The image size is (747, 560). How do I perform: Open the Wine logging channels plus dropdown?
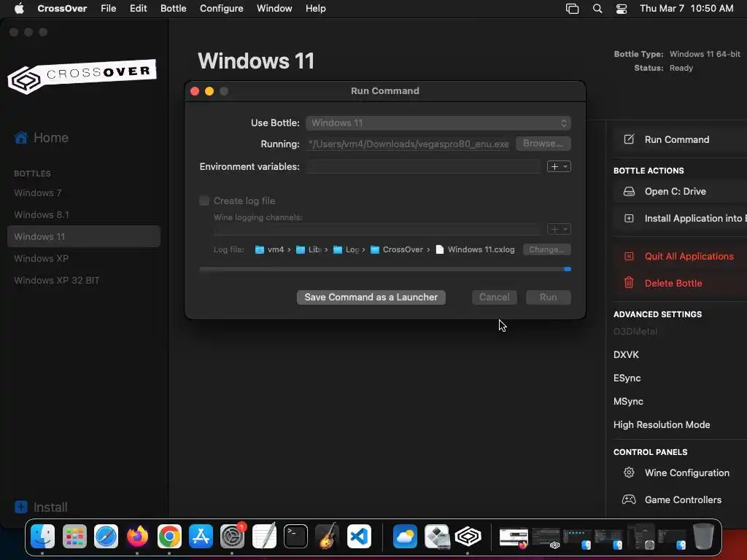tap(559, 230)
